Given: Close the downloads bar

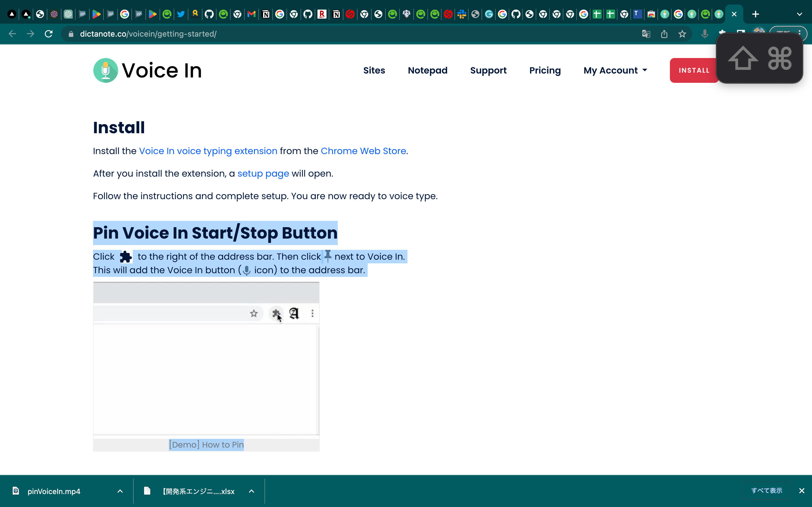Looking at the screenshot, I should (x=802, y=491).
